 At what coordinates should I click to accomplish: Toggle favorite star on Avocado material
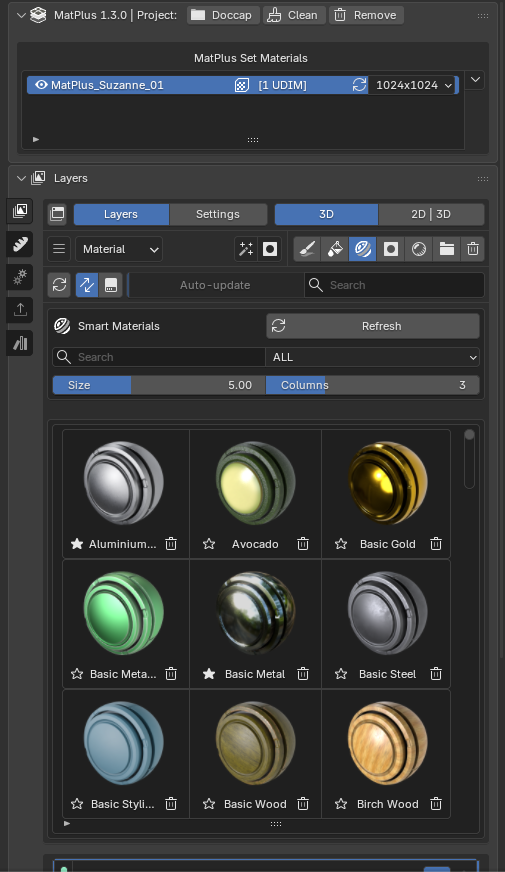tap(209, 544)
